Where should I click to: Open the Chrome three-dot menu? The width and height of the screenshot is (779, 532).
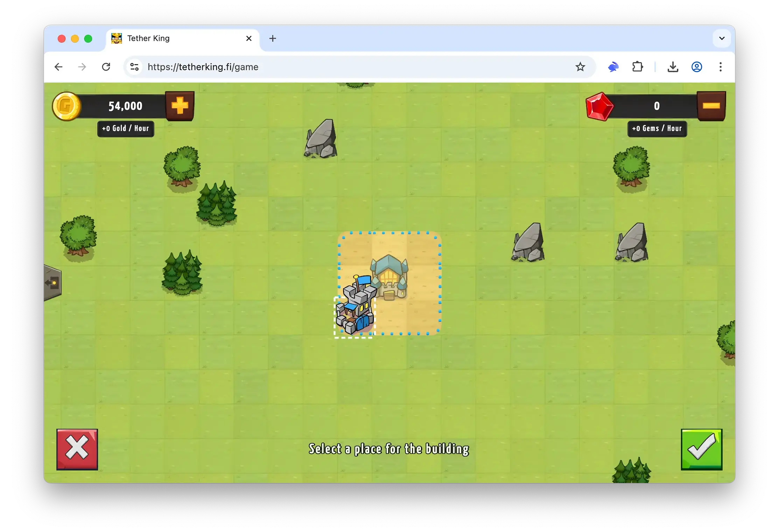click(720, 67)
